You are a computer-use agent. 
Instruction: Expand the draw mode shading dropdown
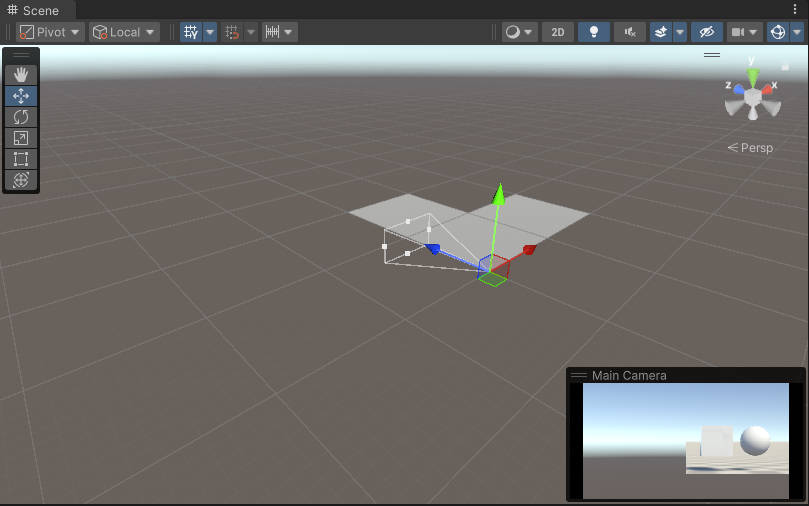pyautogui.click(x=519, y=32)
